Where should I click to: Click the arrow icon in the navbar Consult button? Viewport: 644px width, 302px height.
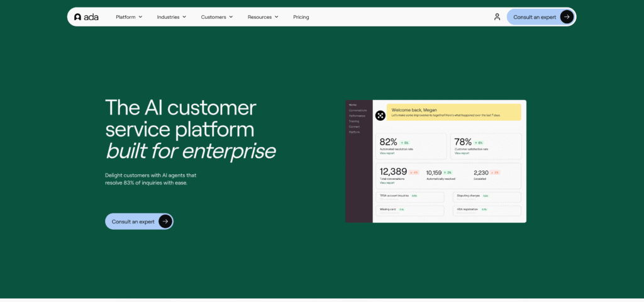point(567,17)
